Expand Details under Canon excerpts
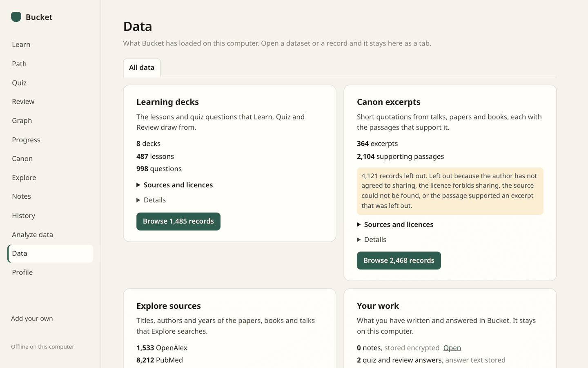 [372, 240]
